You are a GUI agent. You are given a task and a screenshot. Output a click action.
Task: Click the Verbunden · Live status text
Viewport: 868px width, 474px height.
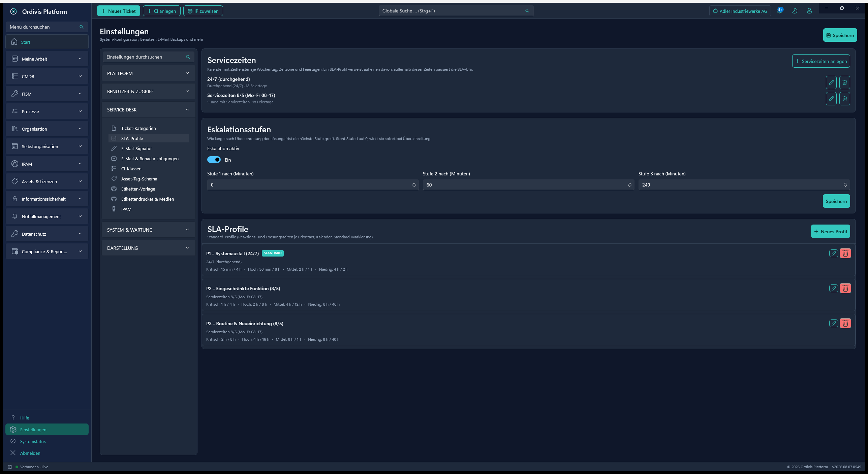pyautogui.click(x=34, y=467)
